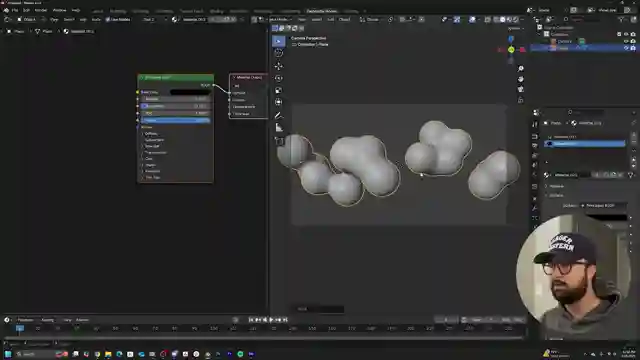
Task: Click Playback in timeline header
Action: 26,320
